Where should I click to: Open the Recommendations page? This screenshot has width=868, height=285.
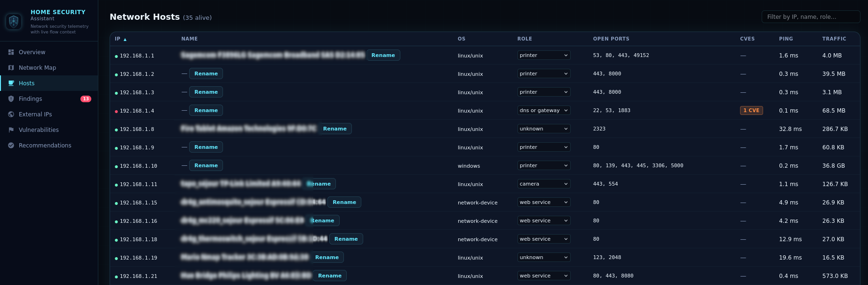click(x=45, y=146)
